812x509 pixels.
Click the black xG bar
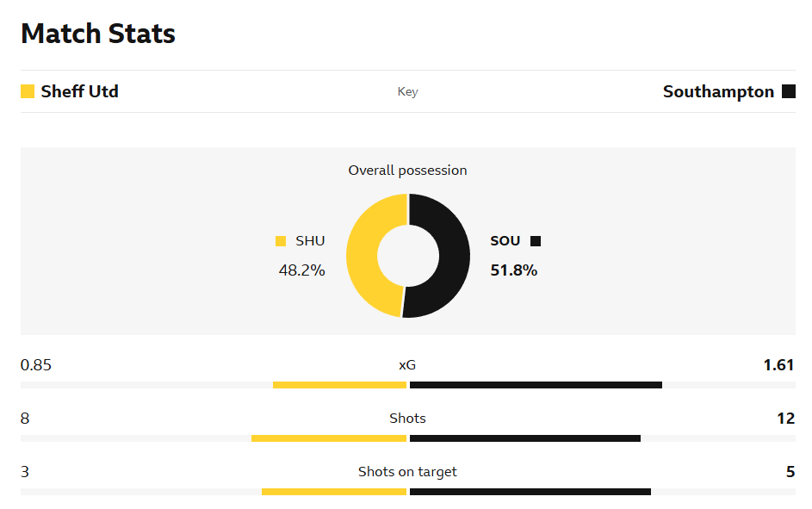[536, 385]
